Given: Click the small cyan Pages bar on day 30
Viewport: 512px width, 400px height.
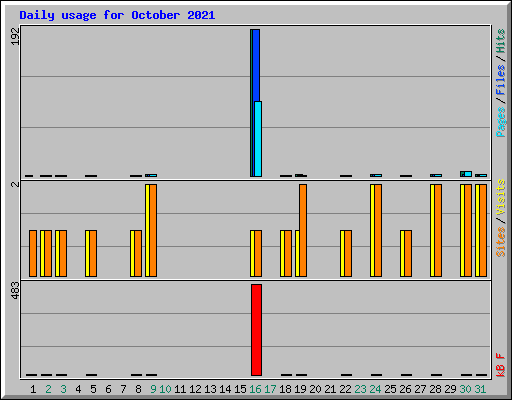Looking at the screenshot, I should (x=468, y=174).
